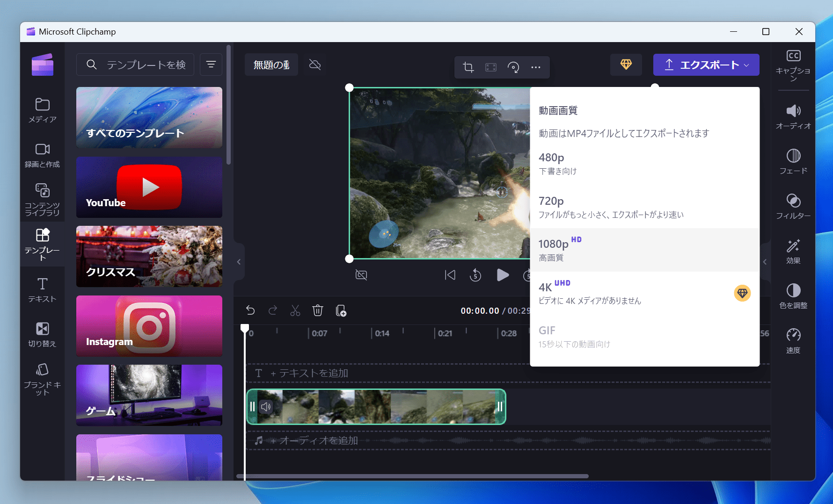This screenshot has height=504, width=833.
Task: Open the Instagram template category
Action: [x=149, y=326]
